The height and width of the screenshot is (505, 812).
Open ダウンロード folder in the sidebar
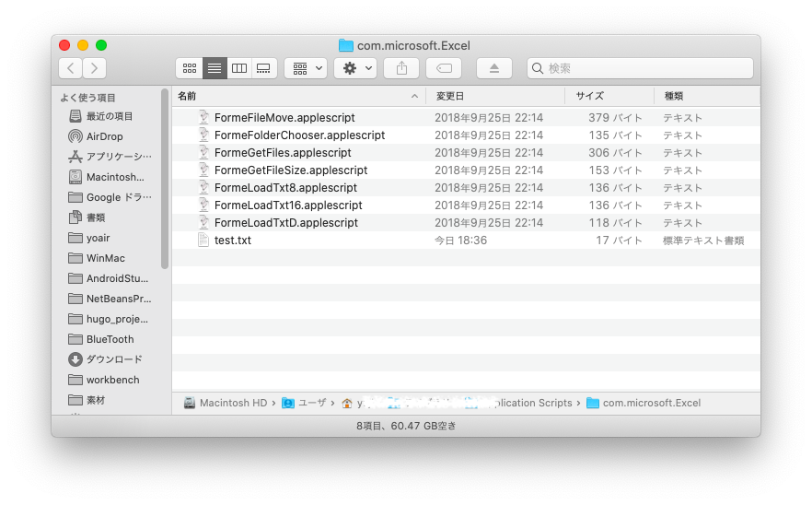point(114,359)
